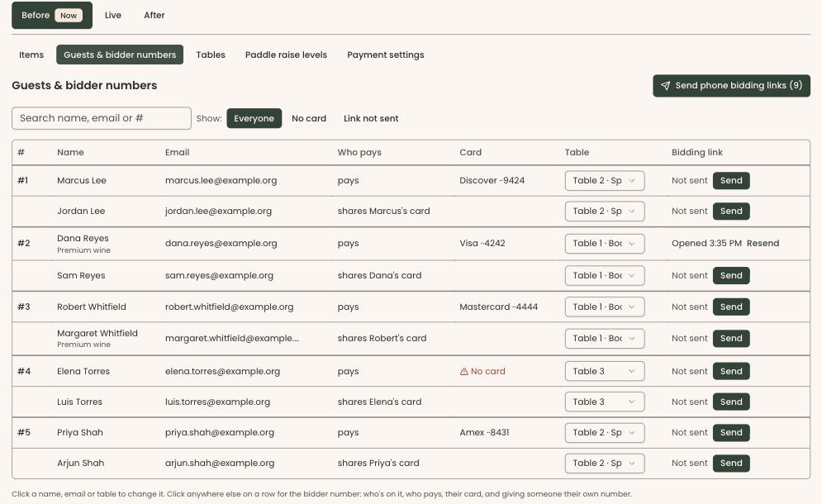The width and height of the screenshot is (822, 504).
Task: Send bidding link to Sam Reyes
Action: tap(731, 275)
